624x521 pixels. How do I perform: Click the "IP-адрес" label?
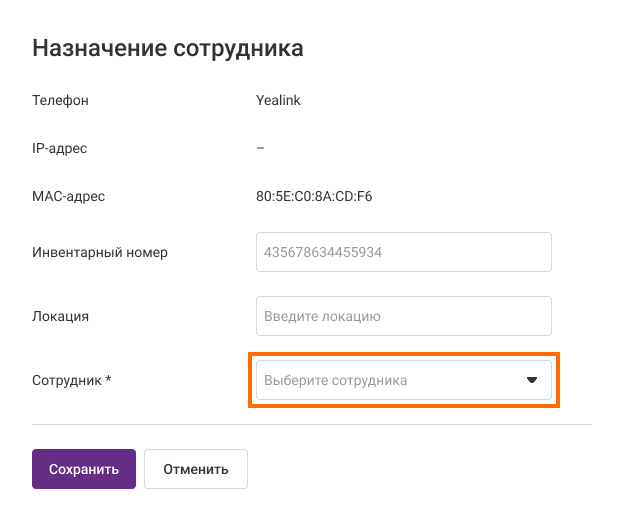pyautogui.click(x=60, y=148)
